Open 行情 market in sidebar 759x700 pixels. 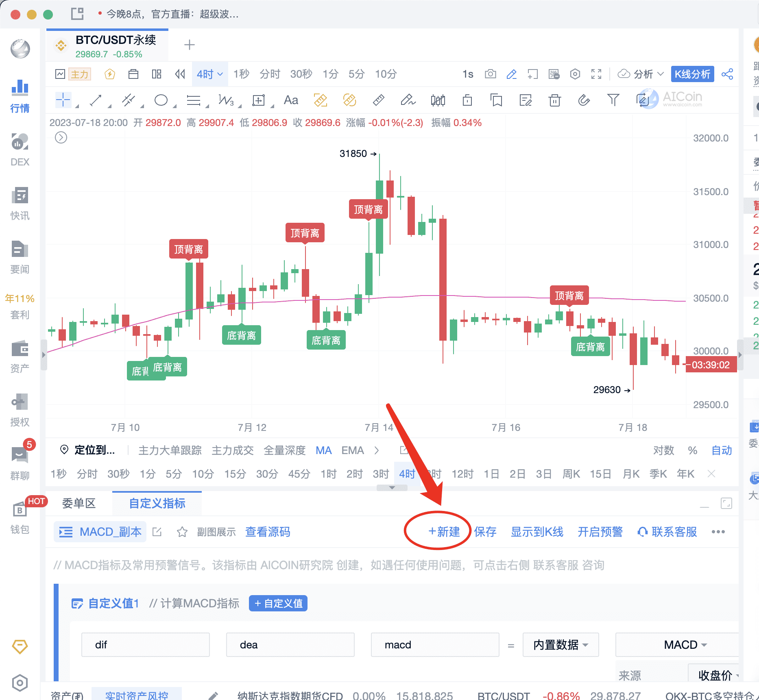20,96
